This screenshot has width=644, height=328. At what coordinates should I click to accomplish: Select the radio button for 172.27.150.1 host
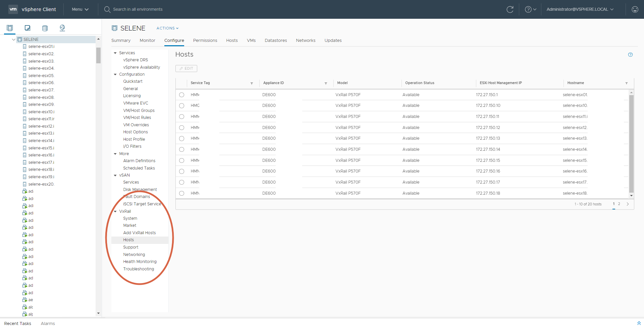click(181, 95)
